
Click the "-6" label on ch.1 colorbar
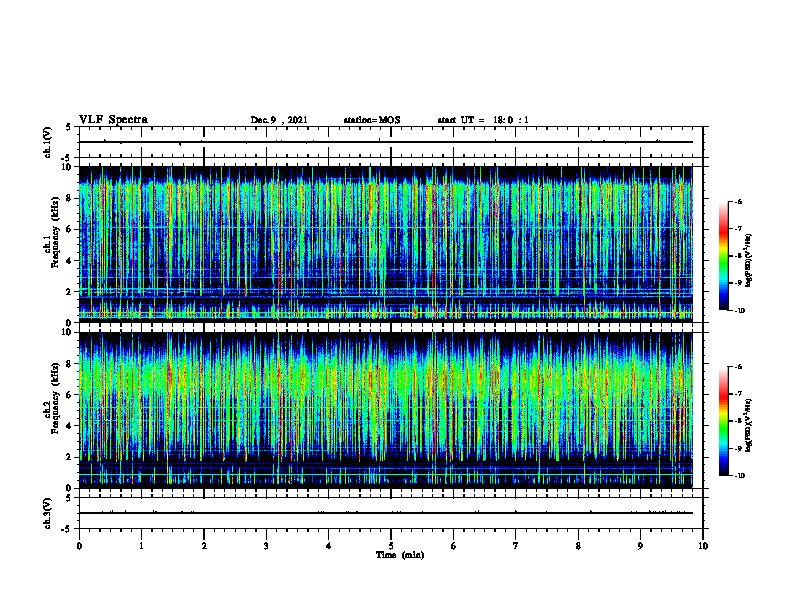[x=738, y=202]
